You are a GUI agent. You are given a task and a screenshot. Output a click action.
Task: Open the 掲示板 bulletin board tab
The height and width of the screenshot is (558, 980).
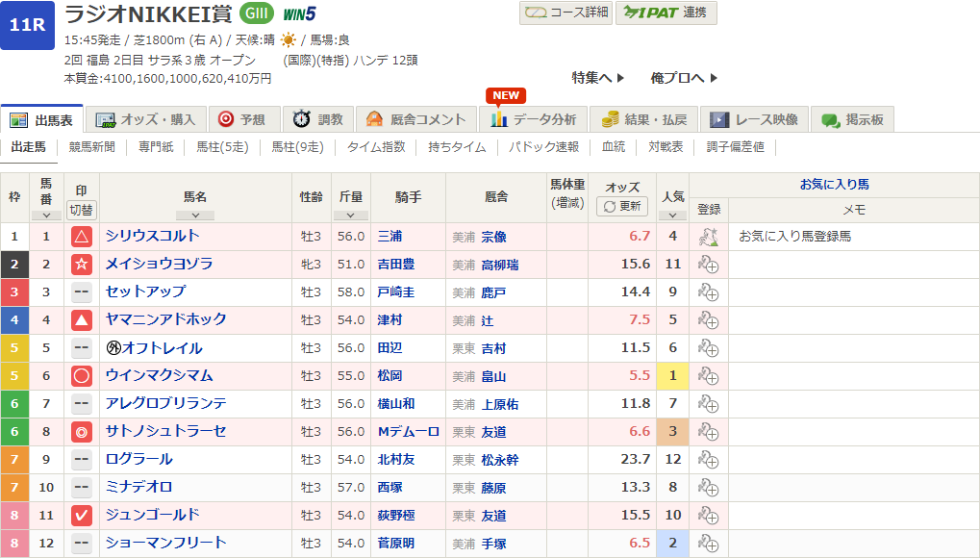point(853,119)
